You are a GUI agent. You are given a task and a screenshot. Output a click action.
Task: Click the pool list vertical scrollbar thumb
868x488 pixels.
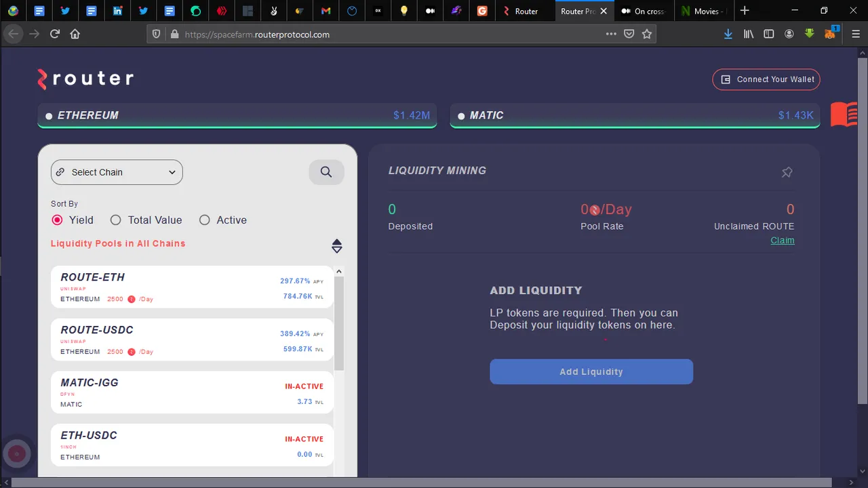click(339, 323)
